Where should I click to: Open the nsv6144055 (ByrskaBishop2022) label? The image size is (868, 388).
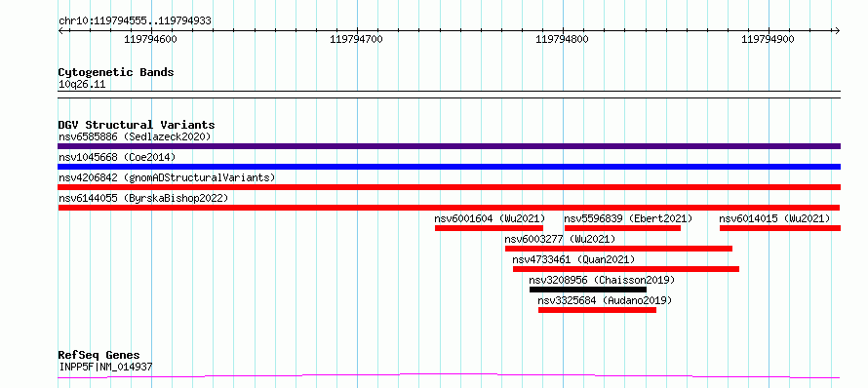[x=143, y=198]
